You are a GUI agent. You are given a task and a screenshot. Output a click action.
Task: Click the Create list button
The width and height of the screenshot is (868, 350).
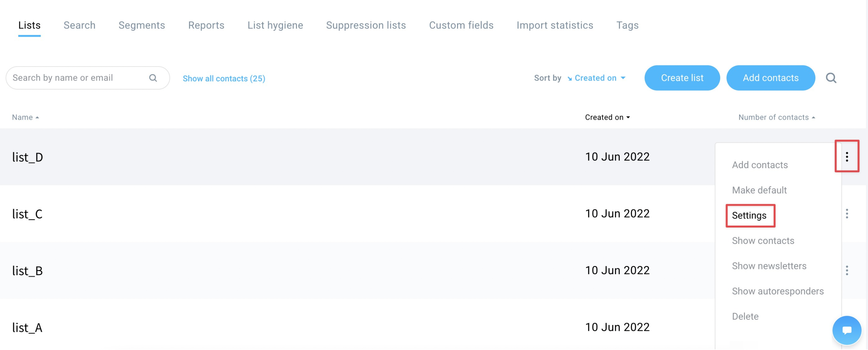pos(682,78)
